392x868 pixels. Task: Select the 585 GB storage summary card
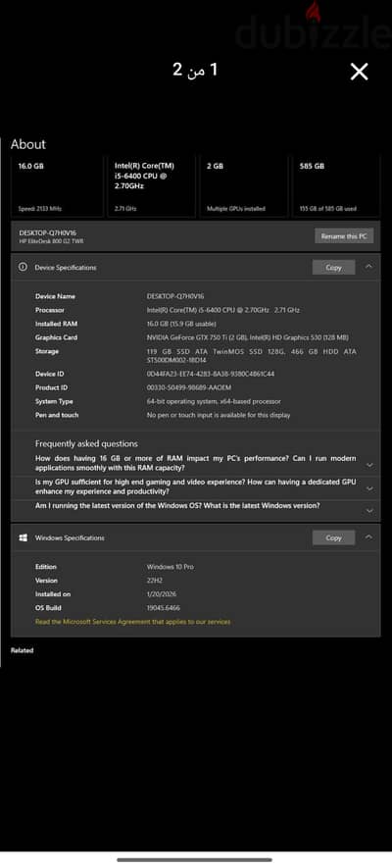pos(336,186)
